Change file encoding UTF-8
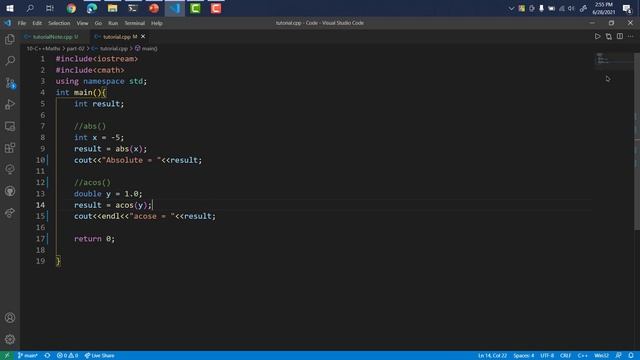This screenshot has width=640, height=360. click(547, 356)
